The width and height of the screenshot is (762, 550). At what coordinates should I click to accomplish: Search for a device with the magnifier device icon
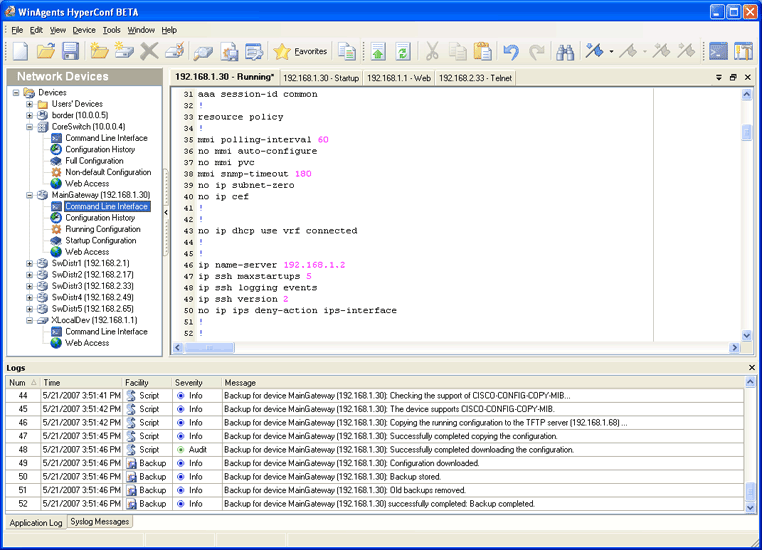203,51
